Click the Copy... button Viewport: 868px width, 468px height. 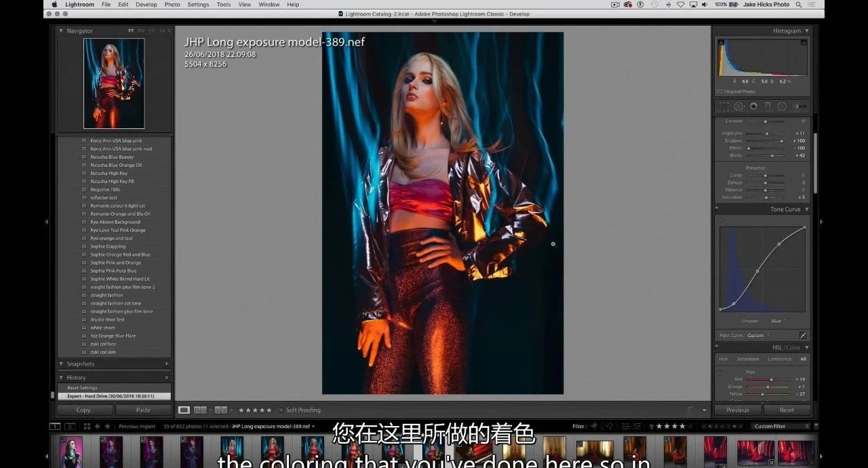click(85, 410)
